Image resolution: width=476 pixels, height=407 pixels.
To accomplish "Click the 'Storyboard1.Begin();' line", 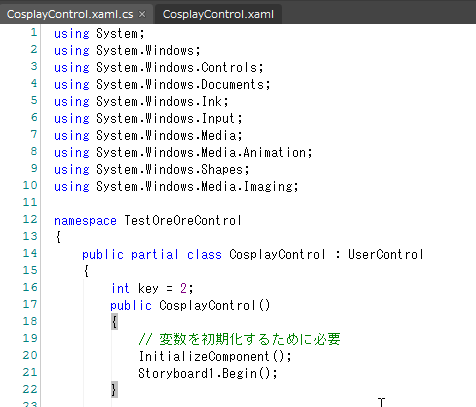I will [208, 373].
